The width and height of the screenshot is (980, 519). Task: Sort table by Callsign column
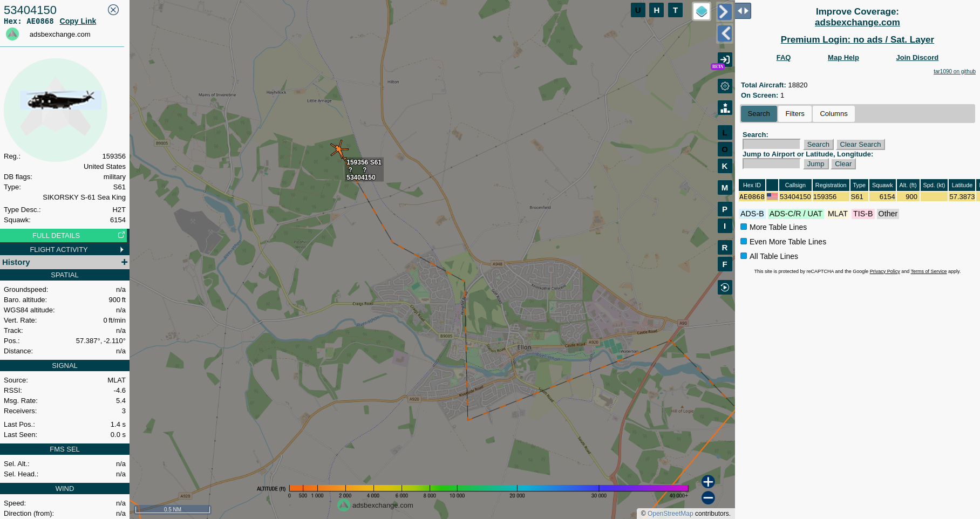(x=795, y=185)
